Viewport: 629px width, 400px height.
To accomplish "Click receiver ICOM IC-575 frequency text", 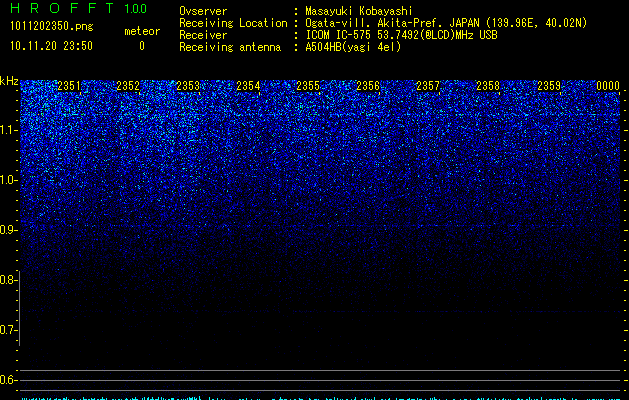I will (402, 35).
